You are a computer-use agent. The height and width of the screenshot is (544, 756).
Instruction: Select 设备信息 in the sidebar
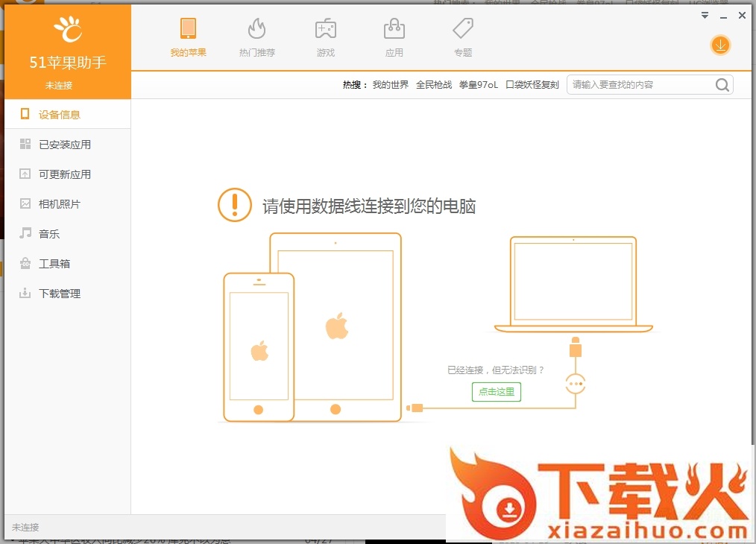(68, 114)
